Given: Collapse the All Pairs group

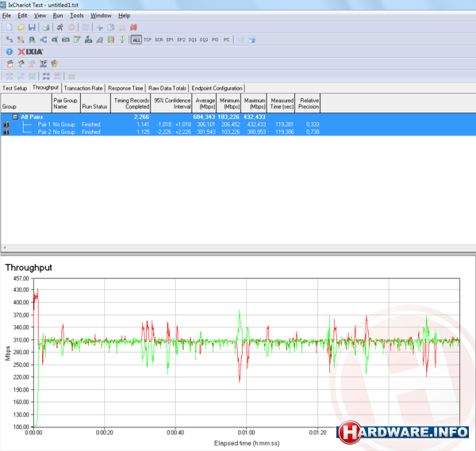Looking at the screenshot, I should [x=15, y=117].
